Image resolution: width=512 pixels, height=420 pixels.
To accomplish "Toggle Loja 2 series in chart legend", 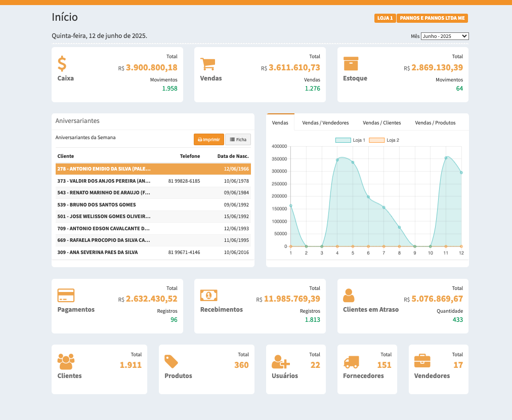I will point(384,140).
